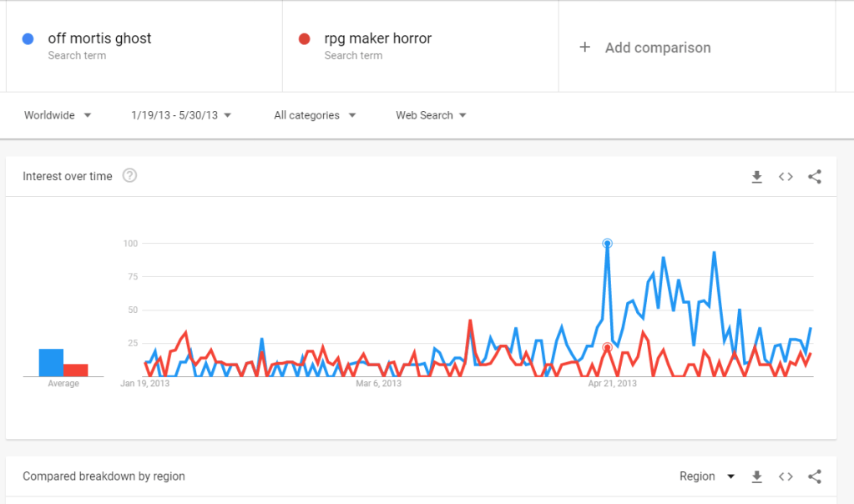Open the Worldwide location dropdown
The image size is (854, 504).
pos(58,115)
